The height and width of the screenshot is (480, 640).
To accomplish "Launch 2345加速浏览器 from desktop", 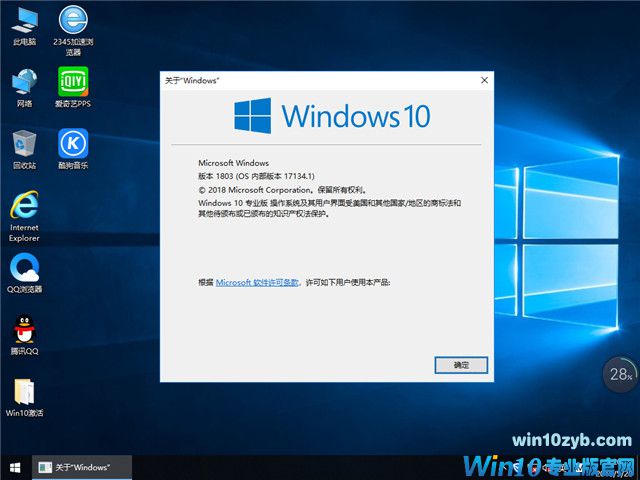I will tap(73, 29).
